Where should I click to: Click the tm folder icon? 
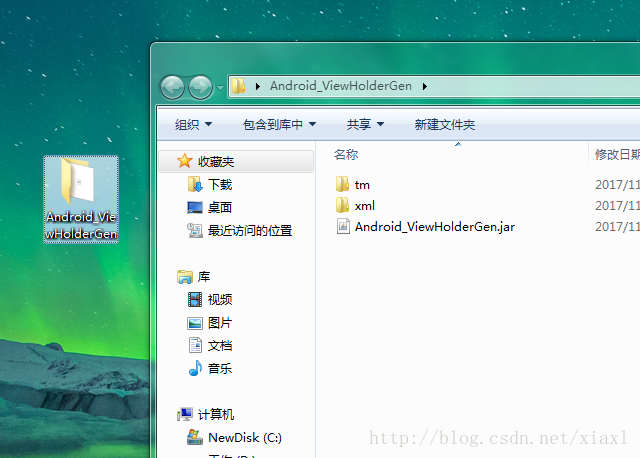(x=342, y=184)
